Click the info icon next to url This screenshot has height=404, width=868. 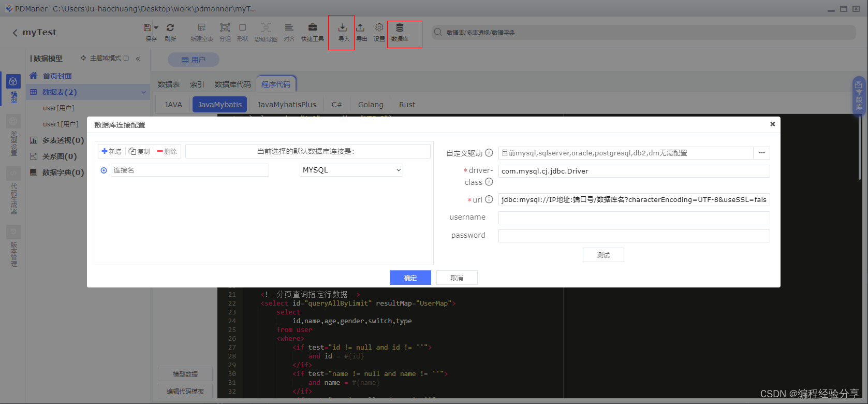pos(489,199)
